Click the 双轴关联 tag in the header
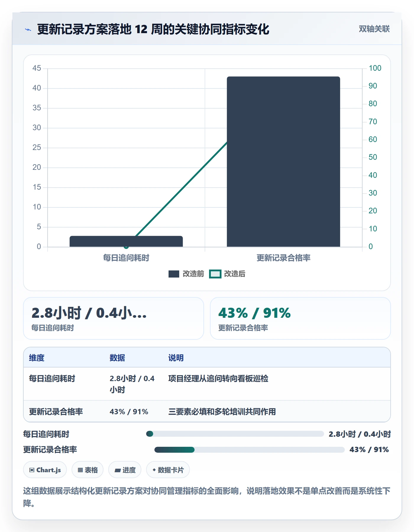The image size is (414, 532). pos(374,29)
